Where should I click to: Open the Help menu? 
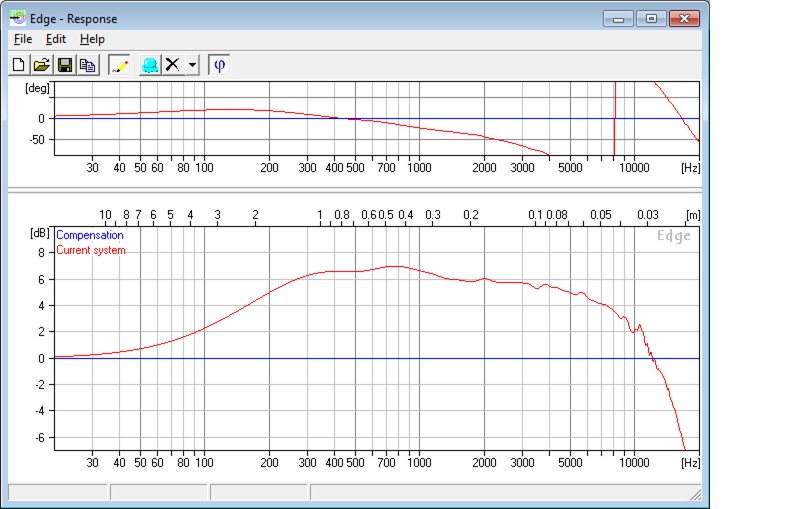(92, 39)
